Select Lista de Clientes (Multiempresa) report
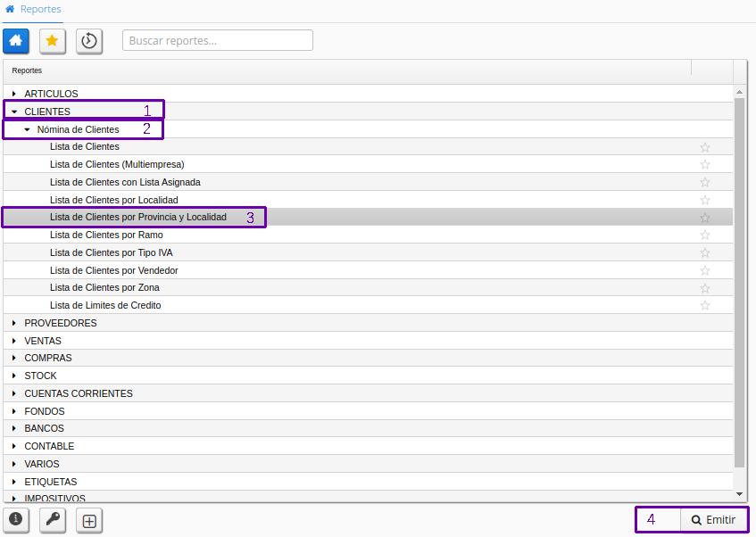Viewport: 756px width, 537px height. 368,164
